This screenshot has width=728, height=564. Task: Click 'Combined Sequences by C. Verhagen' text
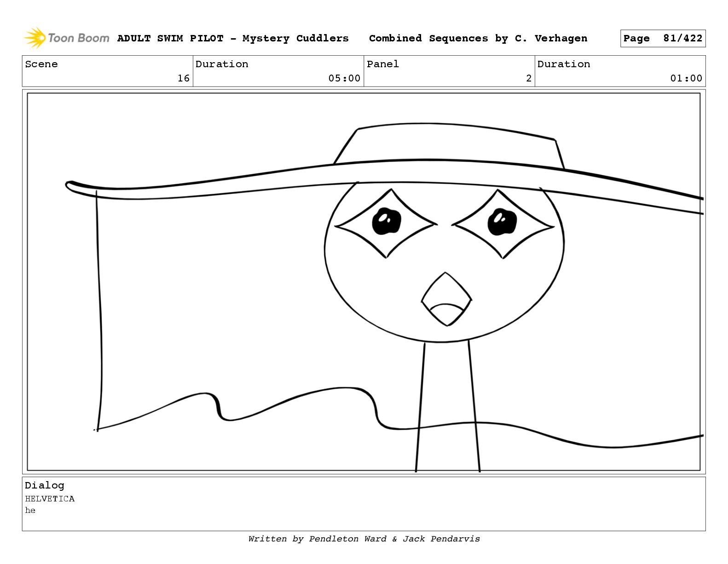[x=478, y=38]
